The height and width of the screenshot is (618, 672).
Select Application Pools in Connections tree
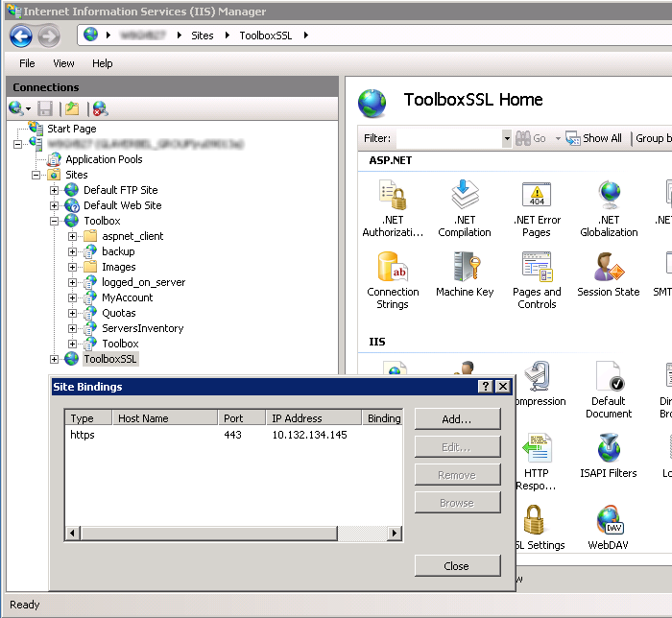pos(104,159)
